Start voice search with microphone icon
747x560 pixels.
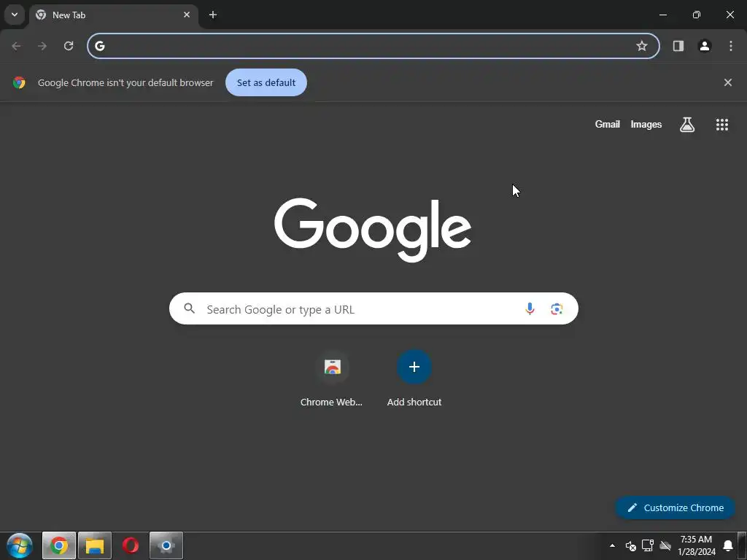[530, 308]
